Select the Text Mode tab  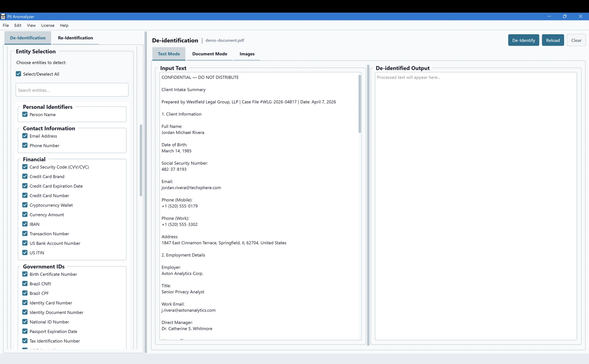(x=169, y=54)
